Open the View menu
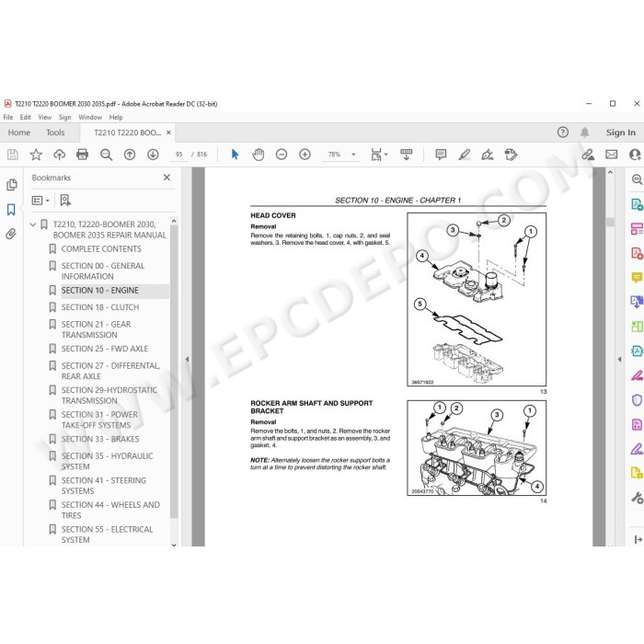The height and width of the screenshot is (644, 644). point(45,117)
